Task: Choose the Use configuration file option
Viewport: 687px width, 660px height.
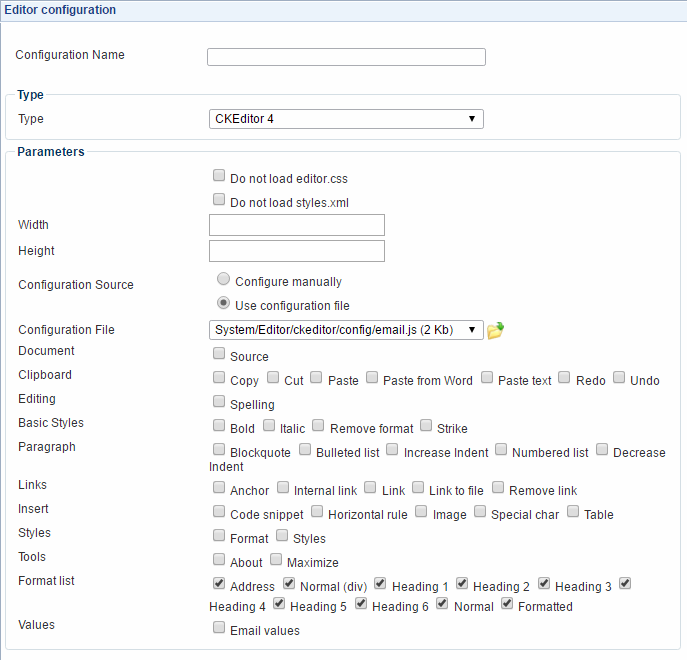Action: coord(224,303)
